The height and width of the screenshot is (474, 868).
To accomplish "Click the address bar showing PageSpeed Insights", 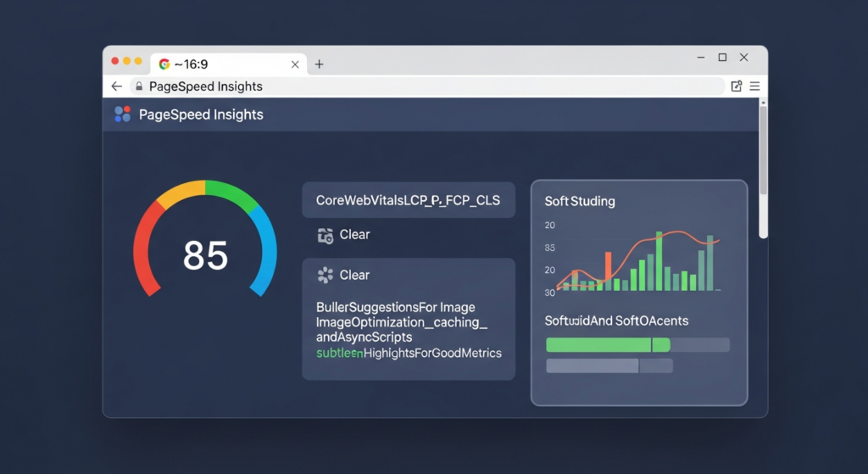I will click(427, 86).
